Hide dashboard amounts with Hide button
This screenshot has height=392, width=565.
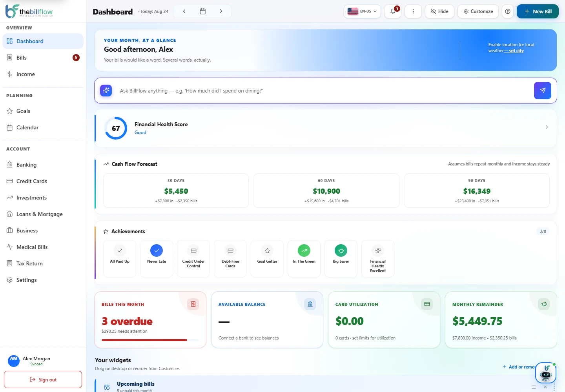tap(439, 11)
